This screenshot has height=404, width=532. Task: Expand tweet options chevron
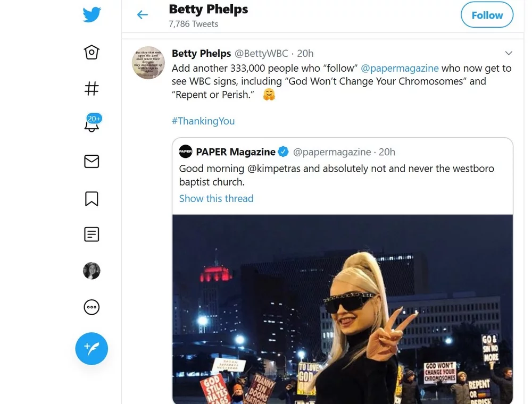click(509, 53)
